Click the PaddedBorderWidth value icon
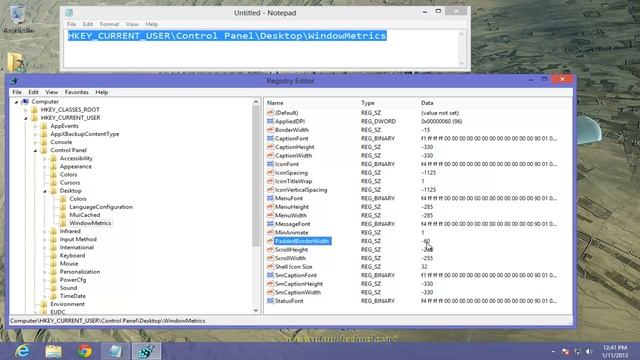Image resolution: width=640 pixels, height=360 pixels. (x=270, y=241)
